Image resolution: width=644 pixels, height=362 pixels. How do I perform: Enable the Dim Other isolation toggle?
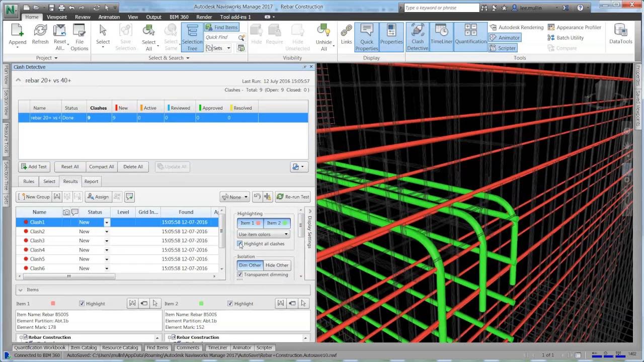250,265
